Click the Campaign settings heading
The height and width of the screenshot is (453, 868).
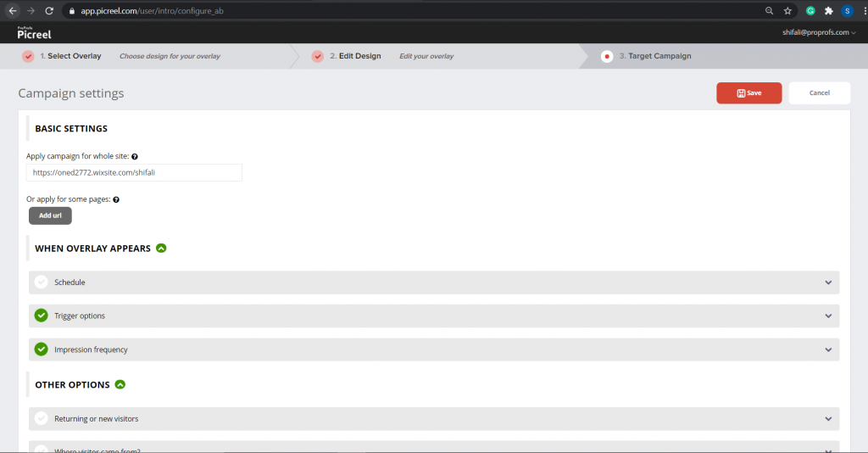pyautogui.click(x=71, y=93)
